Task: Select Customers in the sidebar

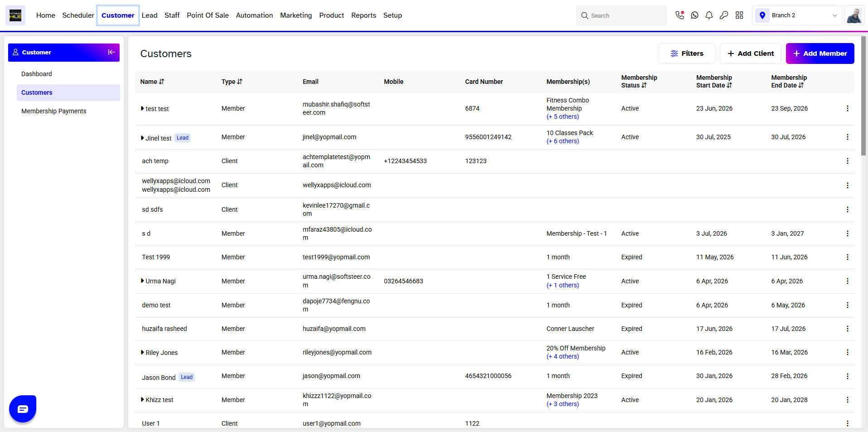Action: 68,92
